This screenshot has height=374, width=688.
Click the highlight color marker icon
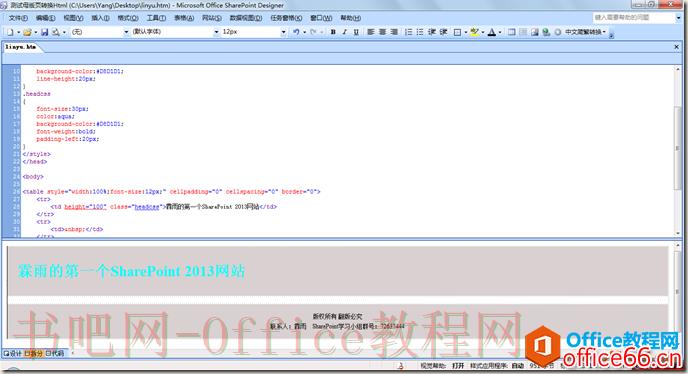tap(474, 32)
